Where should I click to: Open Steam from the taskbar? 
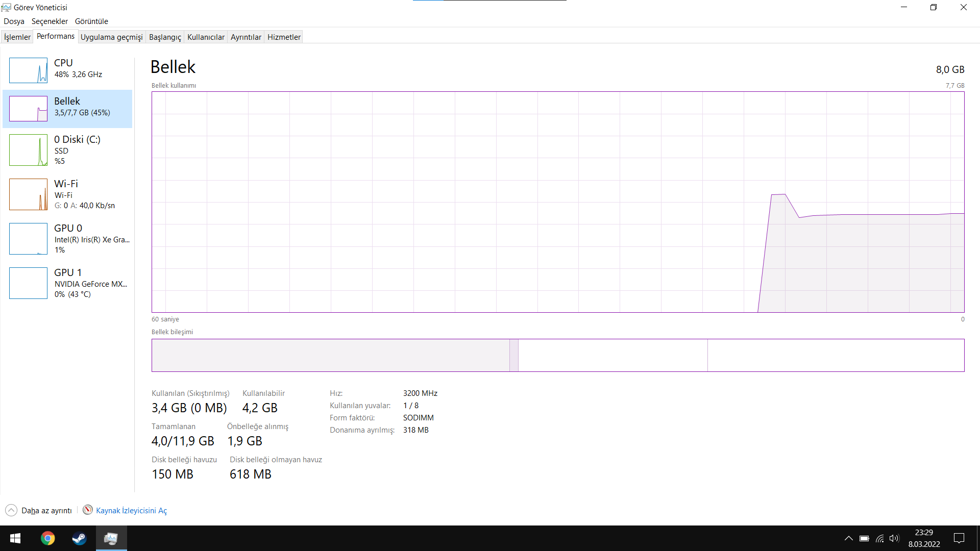click(79, 538)
